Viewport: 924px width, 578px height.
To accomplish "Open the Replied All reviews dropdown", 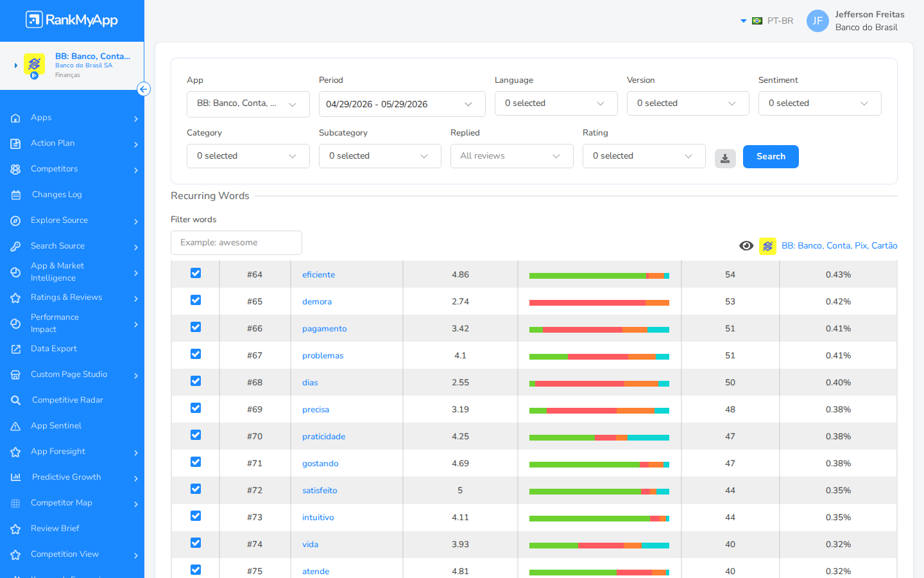I will coord(511,156).
